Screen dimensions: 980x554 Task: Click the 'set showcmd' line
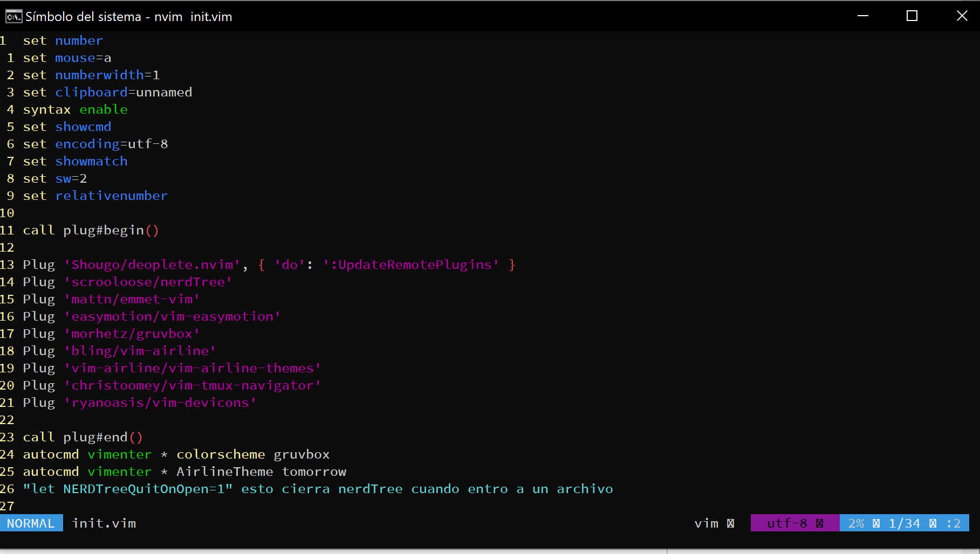coord(67,127)
